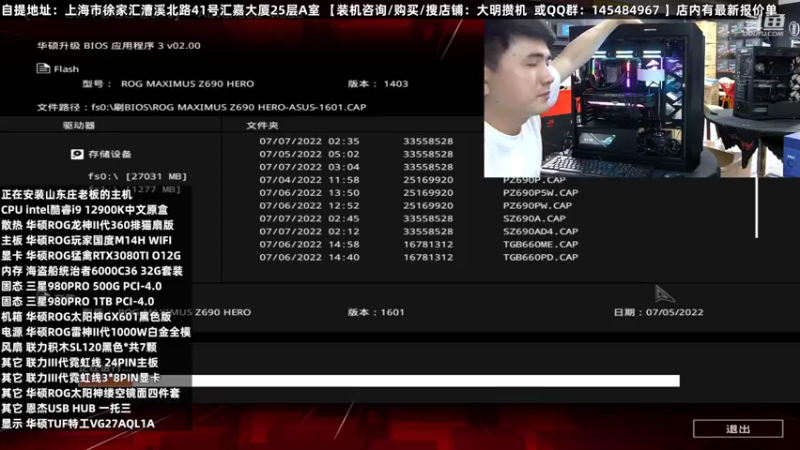The image size is (800, 450).
Task: Click the file size 25169920 for PZ690P.CAP
Action: click(x=428, y=180)
